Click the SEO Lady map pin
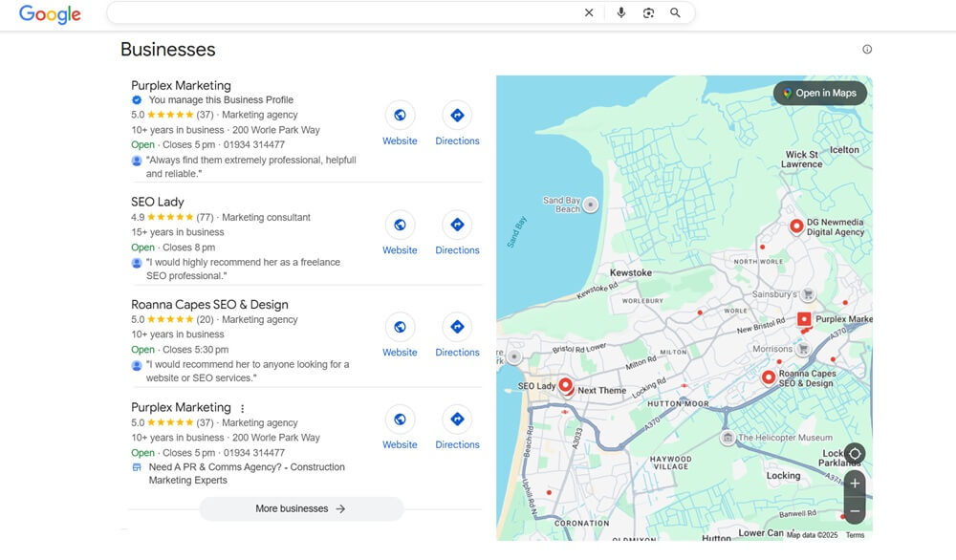This screenshot has width=956, height=560. tap(566, 385)
